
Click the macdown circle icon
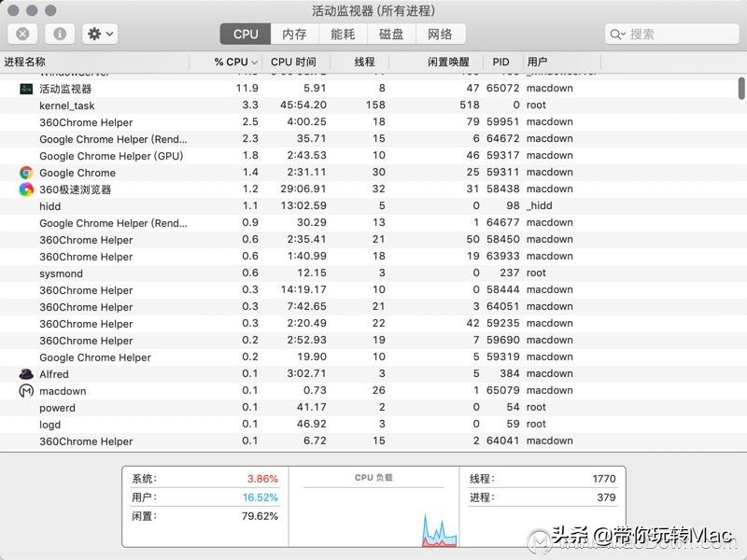[25, 390]
